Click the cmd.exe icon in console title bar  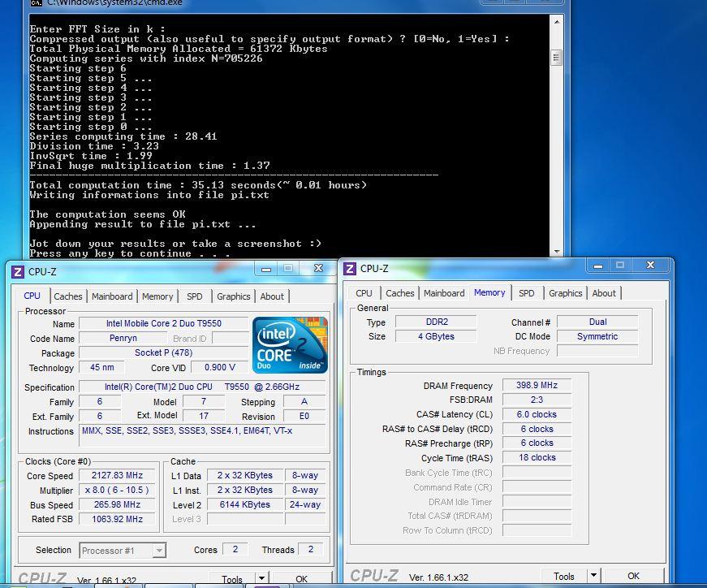coord(36,2)
